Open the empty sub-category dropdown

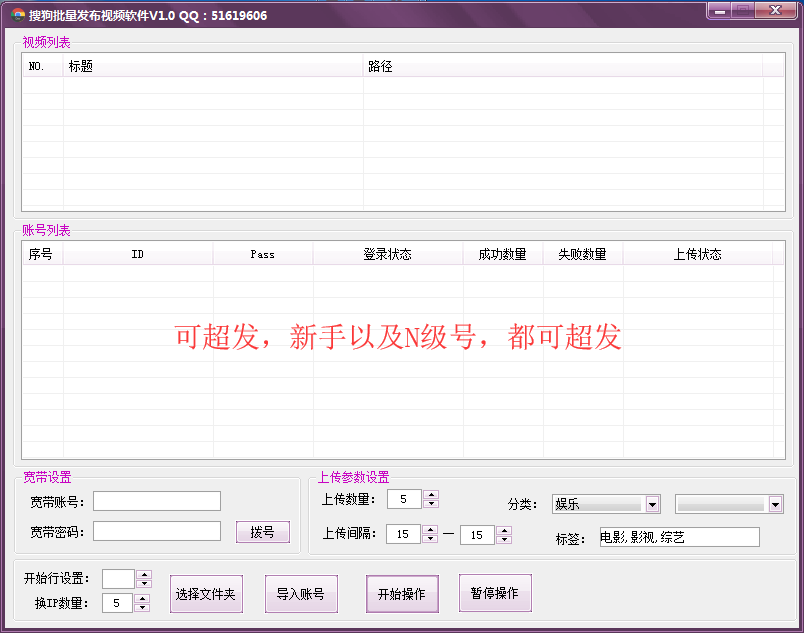[x=775, y=504]
